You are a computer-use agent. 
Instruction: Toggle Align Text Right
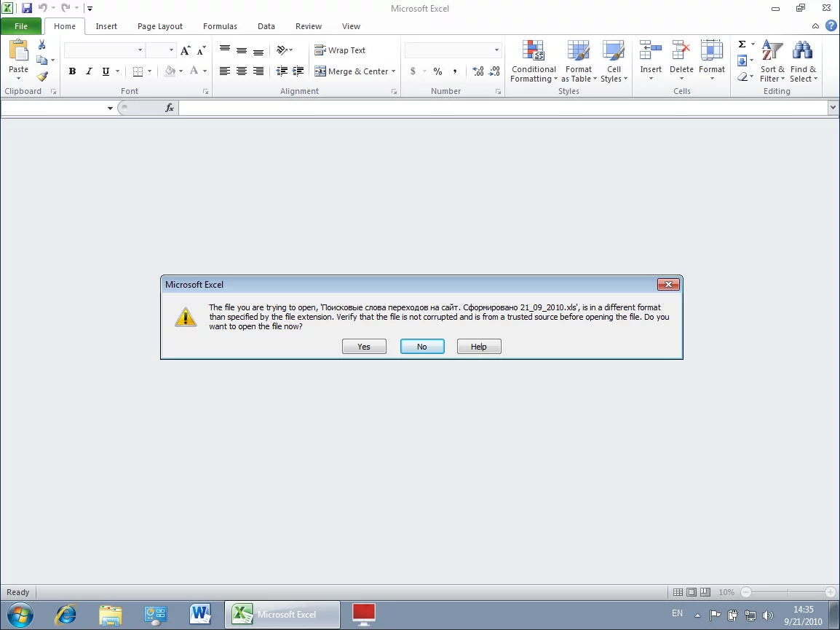[258, 71]
